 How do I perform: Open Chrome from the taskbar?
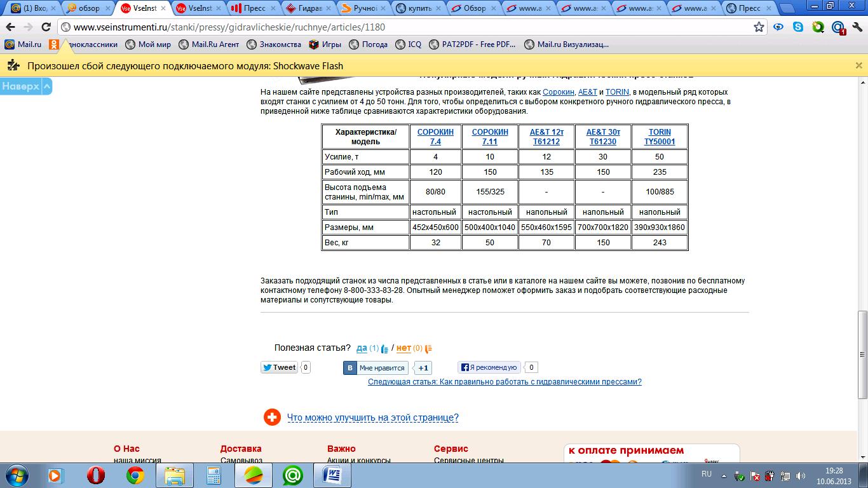tap(135, 475)
